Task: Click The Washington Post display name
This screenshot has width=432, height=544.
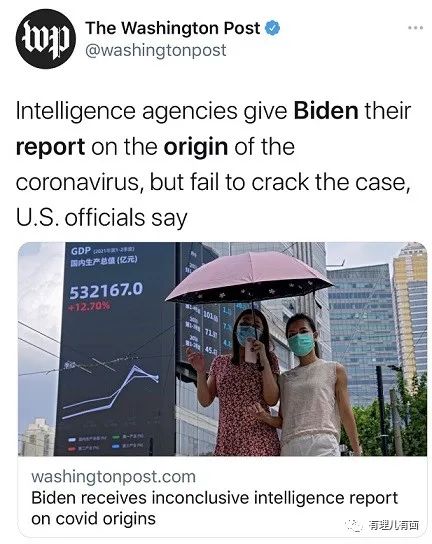Action: coord(172,28)
